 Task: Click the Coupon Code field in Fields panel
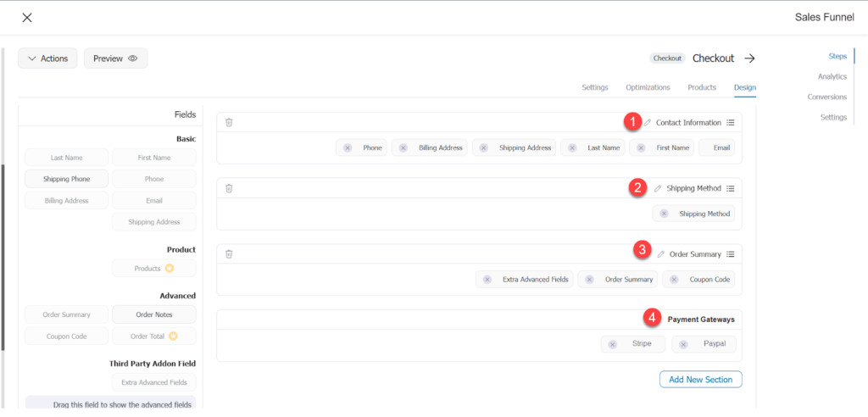[x=66, y=336]
